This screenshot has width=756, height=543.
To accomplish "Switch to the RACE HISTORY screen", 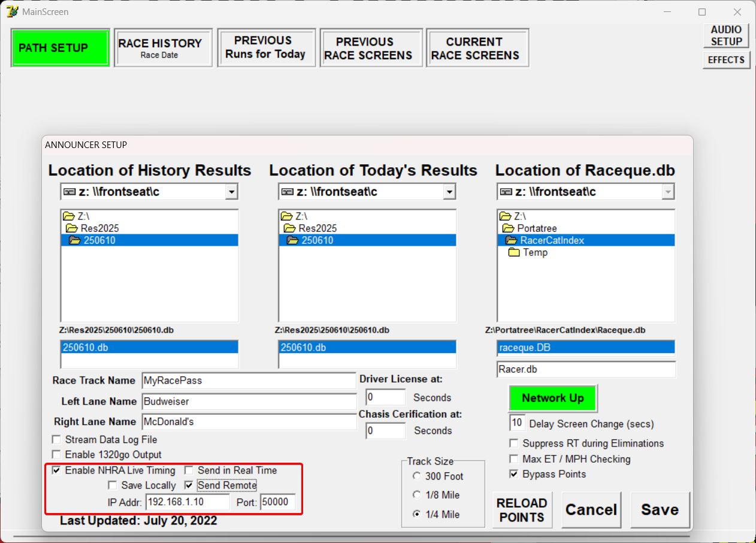I will coord(163,47).
